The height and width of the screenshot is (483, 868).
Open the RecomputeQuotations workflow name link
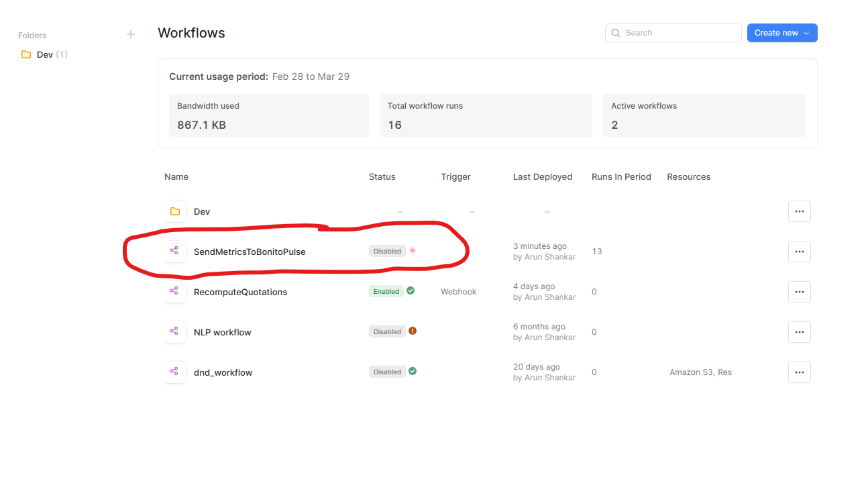click(240, 292)
